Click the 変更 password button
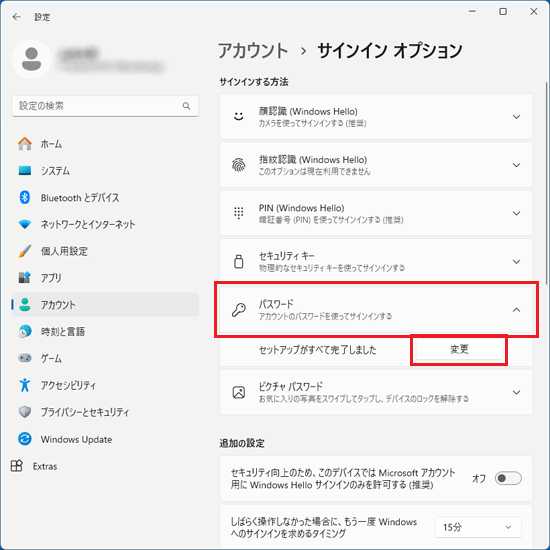This screenshot has width=550, height=550. coord(459,349)
